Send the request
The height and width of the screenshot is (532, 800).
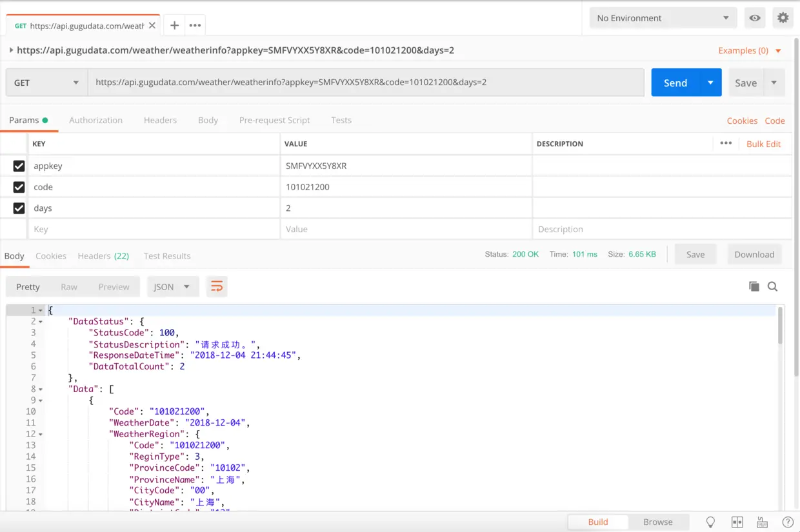pos(675,83)
